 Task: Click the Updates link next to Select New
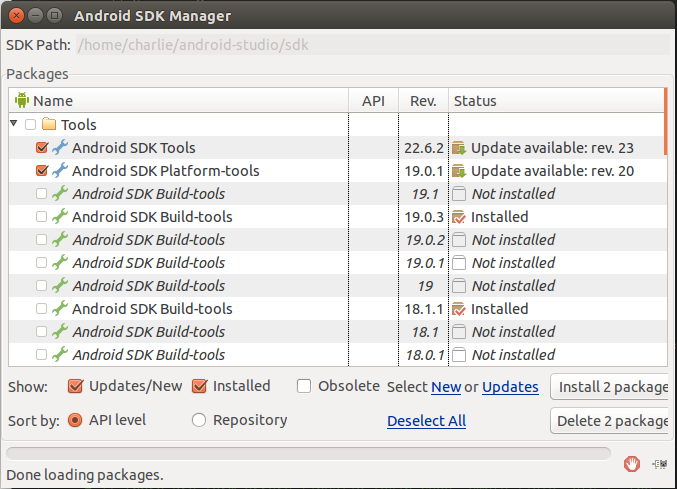click(510, 387)
